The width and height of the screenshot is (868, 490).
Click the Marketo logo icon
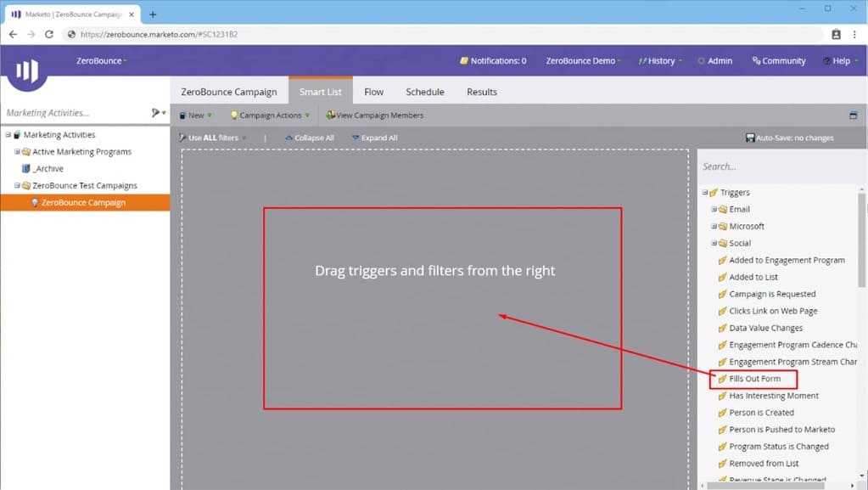[x=26, y=71]
